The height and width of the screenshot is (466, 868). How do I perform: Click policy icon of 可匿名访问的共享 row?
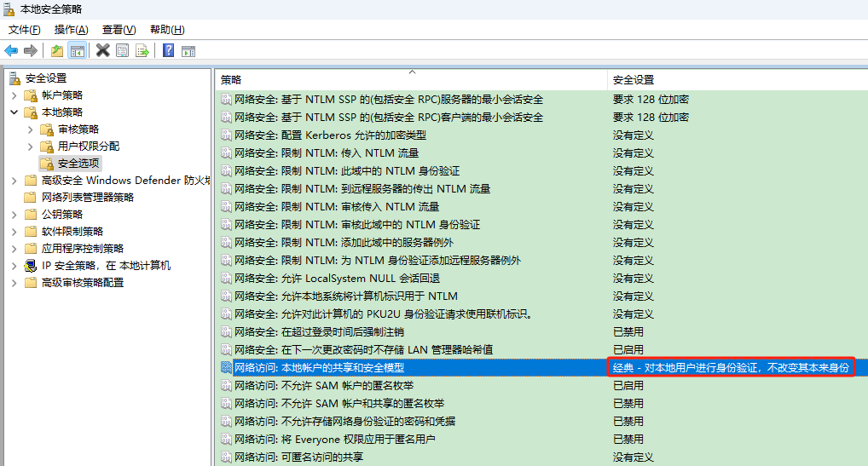coord(226,457)
